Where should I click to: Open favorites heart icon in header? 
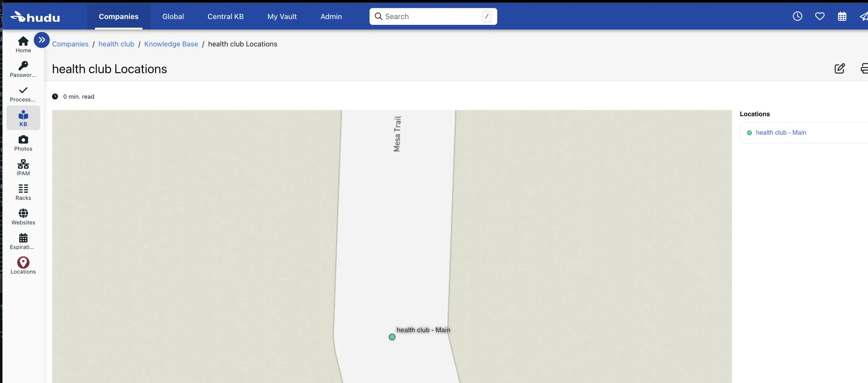coord(819,16)
